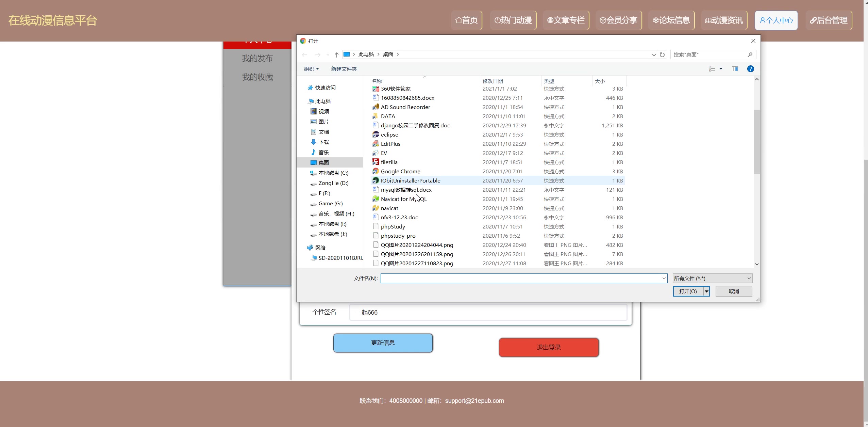Image resolution: width=868 pixels, height=427 pixels.
Task: Click 新建文件夹 in the toolbar
Action: coord(344,69)
